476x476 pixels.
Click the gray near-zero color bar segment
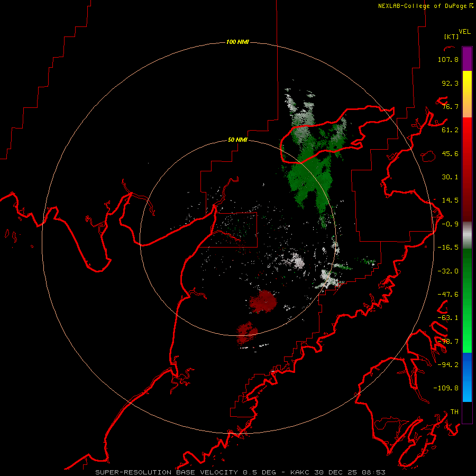(x=467, y=235)
